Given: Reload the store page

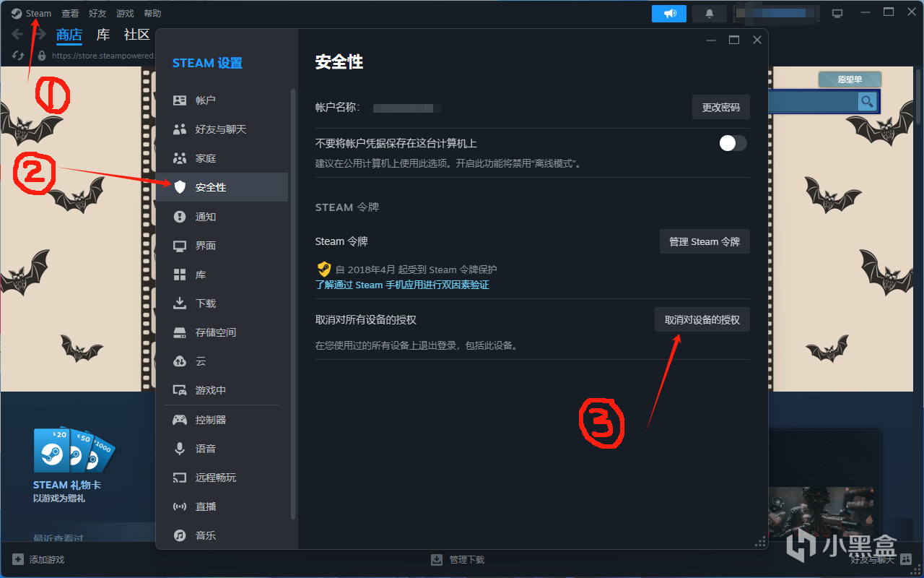Looking at the screenshot, I should [x=19, y=56].
